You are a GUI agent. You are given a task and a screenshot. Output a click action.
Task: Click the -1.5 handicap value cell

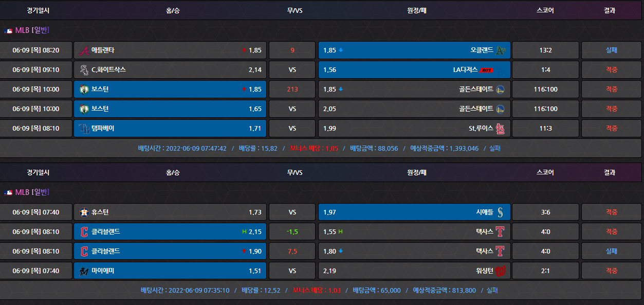(x=292, y=232)
